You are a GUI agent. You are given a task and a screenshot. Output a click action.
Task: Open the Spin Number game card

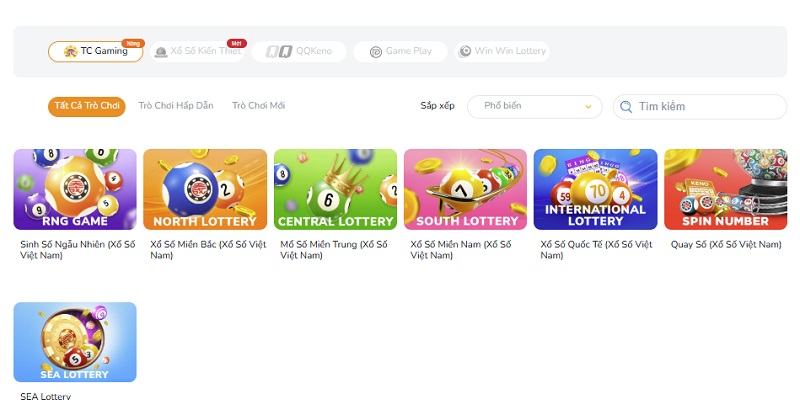click(726, 189)
